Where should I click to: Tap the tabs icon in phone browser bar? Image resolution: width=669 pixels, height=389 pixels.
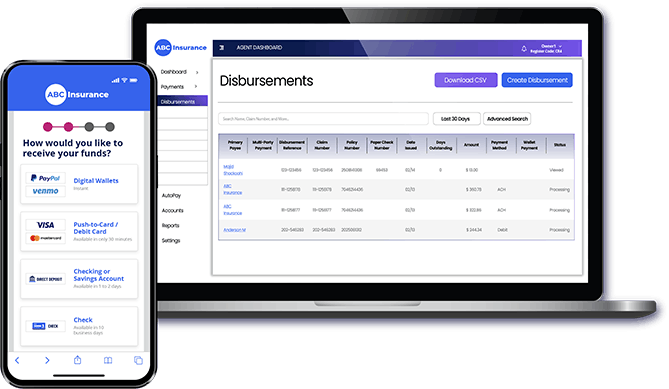[x=138, y=360]
